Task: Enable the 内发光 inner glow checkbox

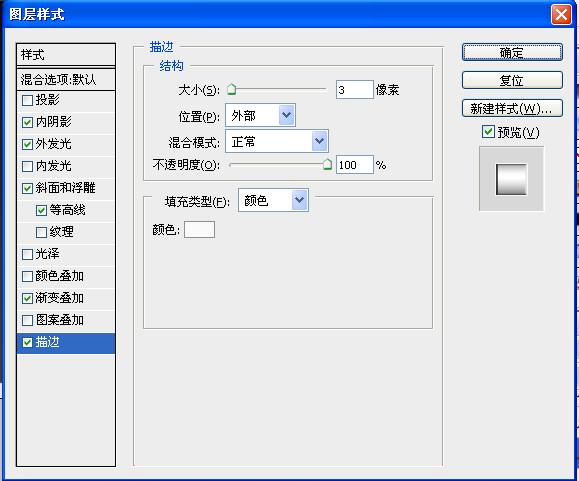Action: 27,166
